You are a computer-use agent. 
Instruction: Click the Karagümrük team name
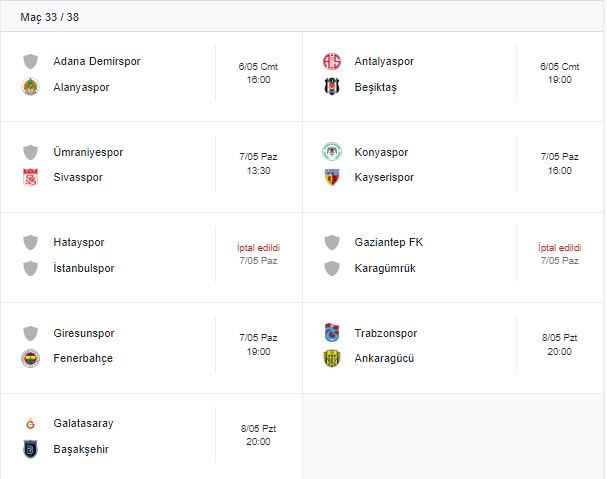pyautogui.click(x=385, y=268)
